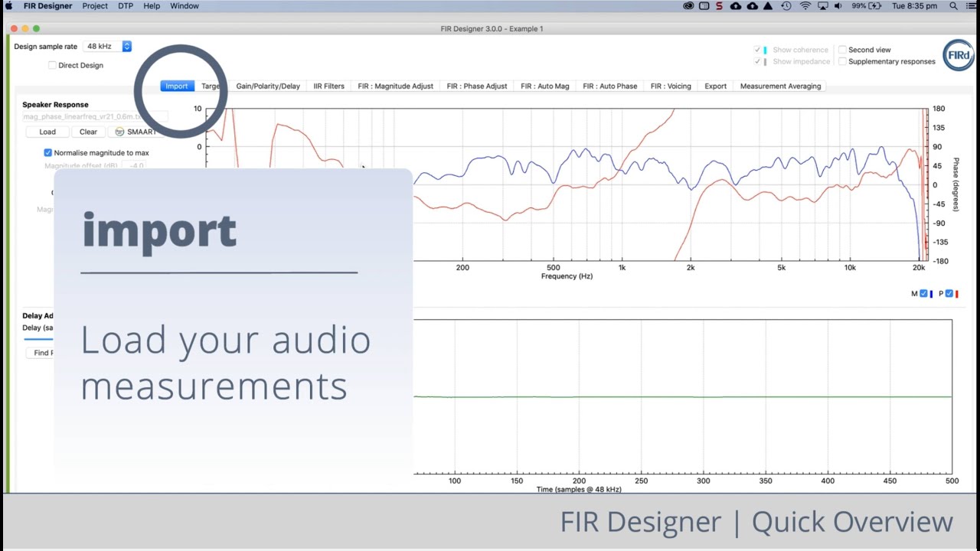Open the FIR : Magnitude Adjust tab
Screen dimensions: 980x551
(x=395, y=86)
